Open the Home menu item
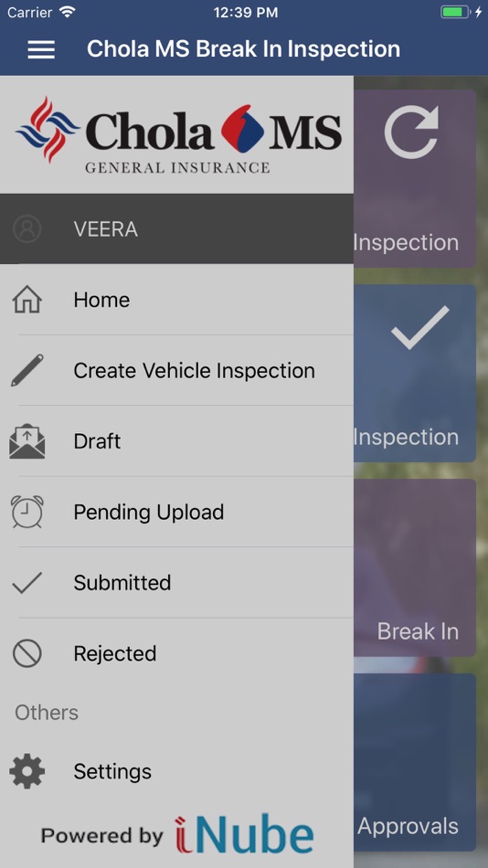The image size is (488, 868). [176, 300]
